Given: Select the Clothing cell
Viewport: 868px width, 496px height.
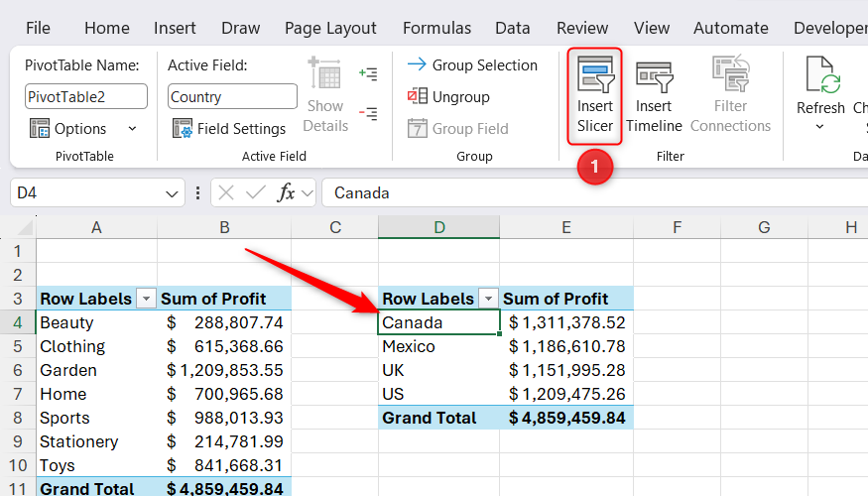Looking at the screenshot, I should [96, 346].
